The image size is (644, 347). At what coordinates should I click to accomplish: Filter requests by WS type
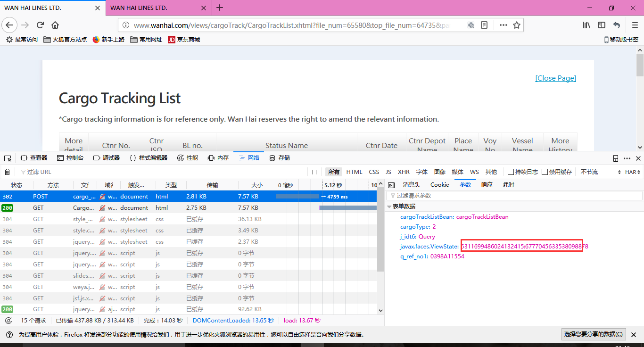[474, 172]
